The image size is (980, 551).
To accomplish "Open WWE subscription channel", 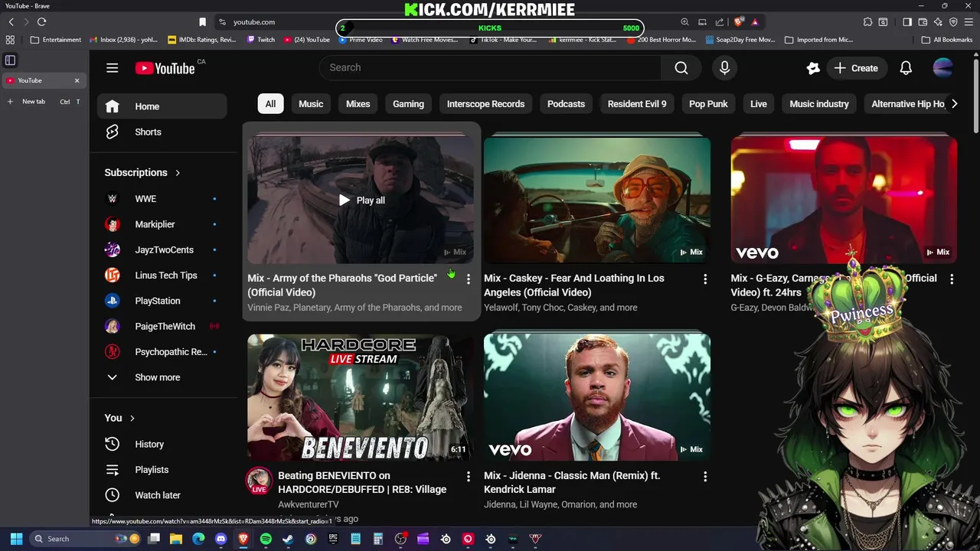I will pyautogui.click(x=162, y=199).
